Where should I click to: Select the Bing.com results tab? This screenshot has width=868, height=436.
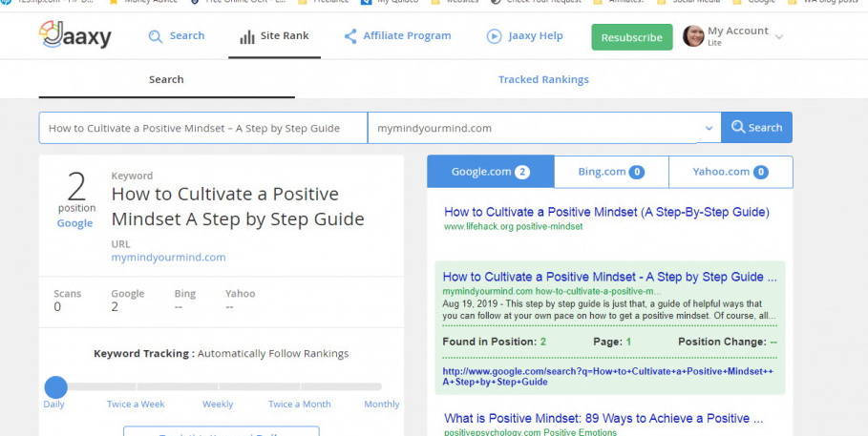coord(611,172)
